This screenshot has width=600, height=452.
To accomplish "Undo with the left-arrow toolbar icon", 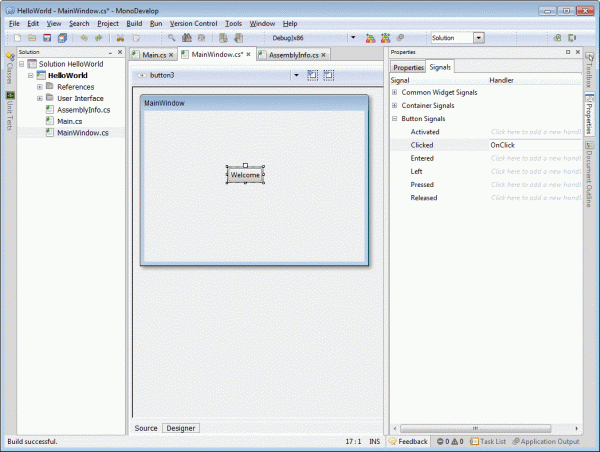I will tap(84, 38).
